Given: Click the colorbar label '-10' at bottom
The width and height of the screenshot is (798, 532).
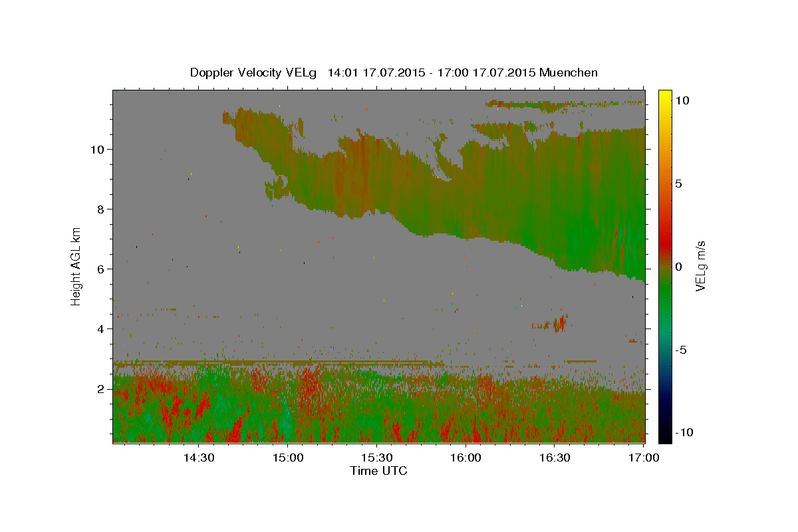Looking at the screenshot, I should 683,432.
